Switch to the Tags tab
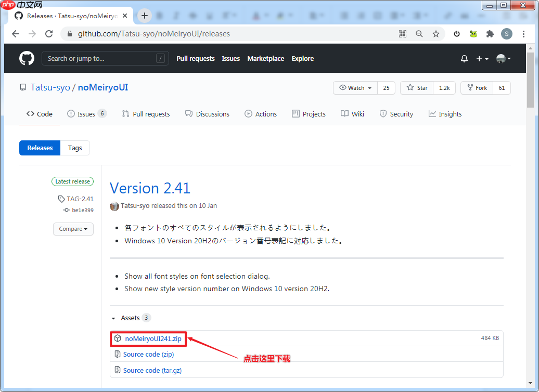Viewport: 539px width, 392px height. pos(75,148)
